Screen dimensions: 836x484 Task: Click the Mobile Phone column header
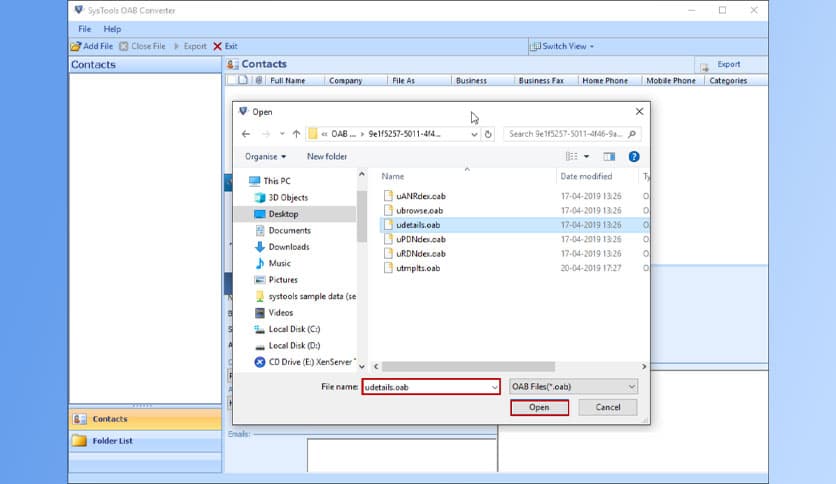pyautogui.click(x=673, y=80)
